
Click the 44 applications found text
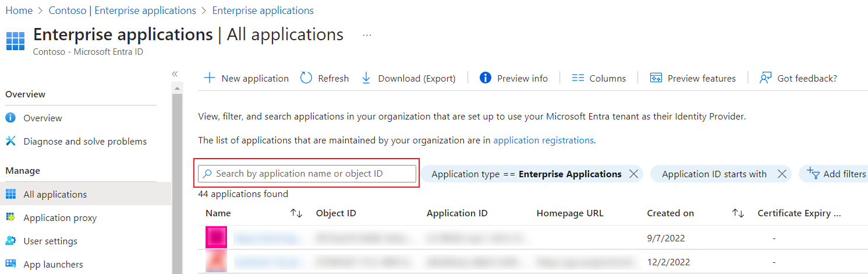pyautogui.click(x=243, y=194)
